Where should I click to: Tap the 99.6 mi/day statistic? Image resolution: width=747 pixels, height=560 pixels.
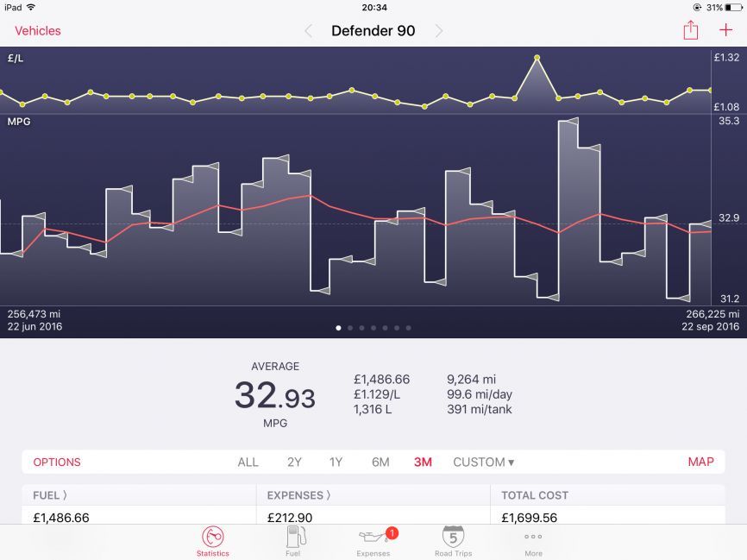(x=480, y=394)
